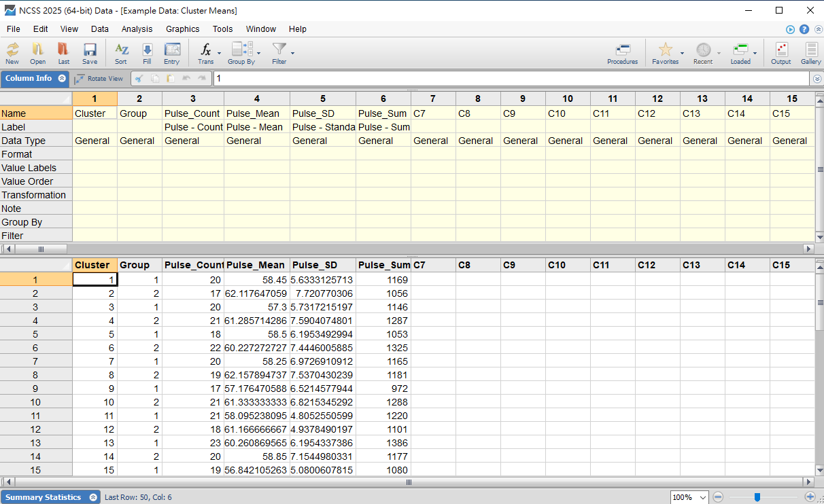
Task: Expand the Trans dropdown arrow
Action: pyautogui.click(x=219, y=53)
